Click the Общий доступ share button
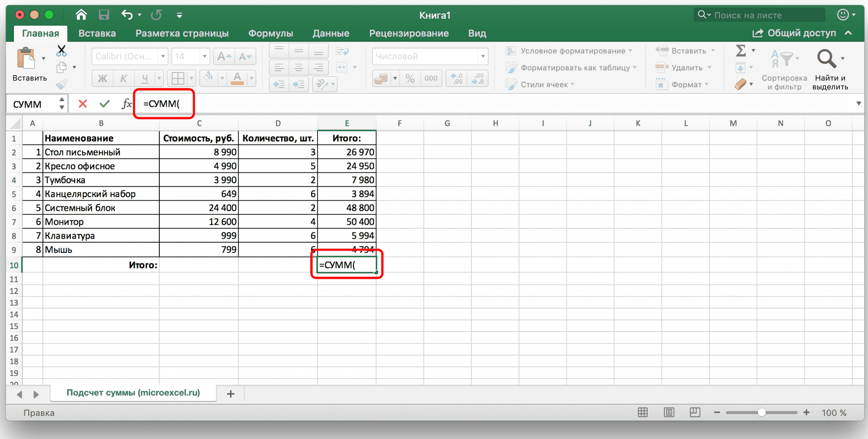 click(x=794, y=33)
